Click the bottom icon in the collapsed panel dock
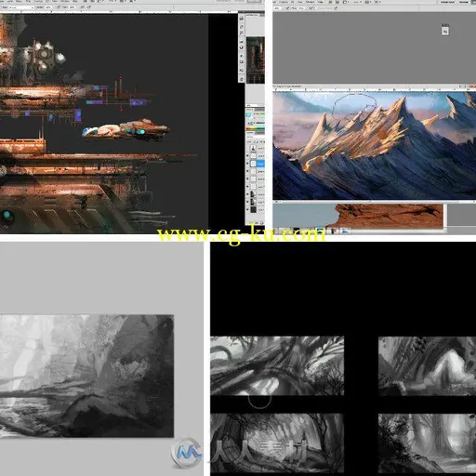The height and width of the screenshot is (476, 476). pos(242,79)
